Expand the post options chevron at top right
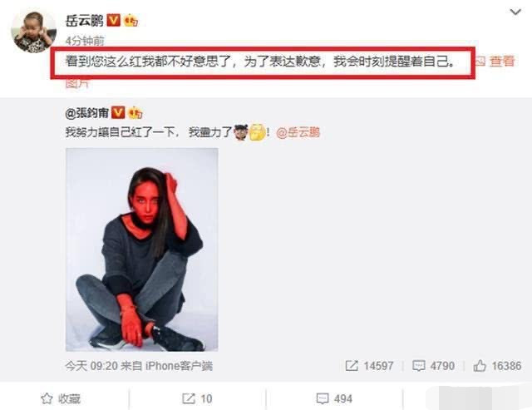 pyautogui.click(x=515, y=12)
